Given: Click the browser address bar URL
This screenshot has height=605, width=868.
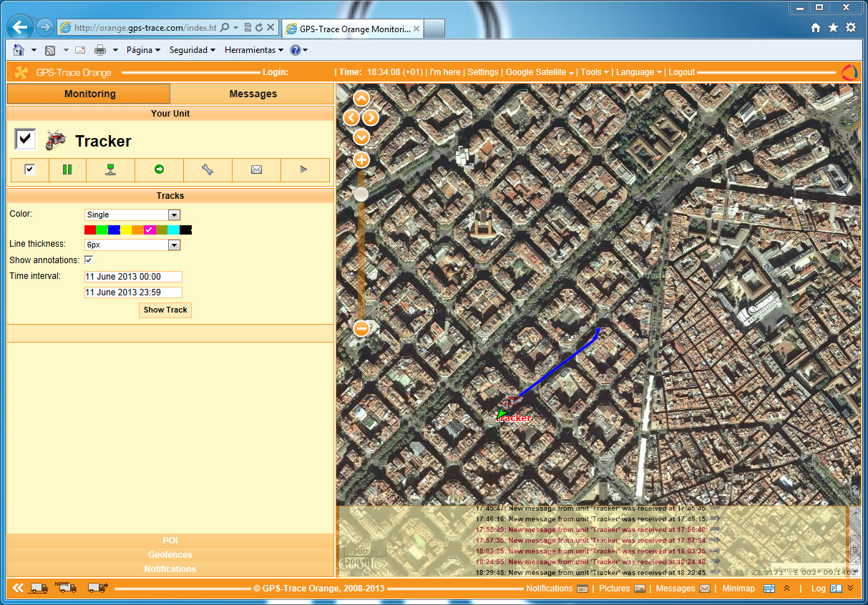Looking at the screenshot, I should [x=145, y=27].
